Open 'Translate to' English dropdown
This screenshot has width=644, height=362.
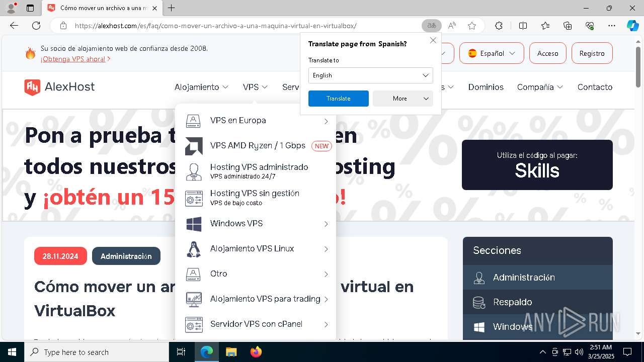tap(370, 75)
